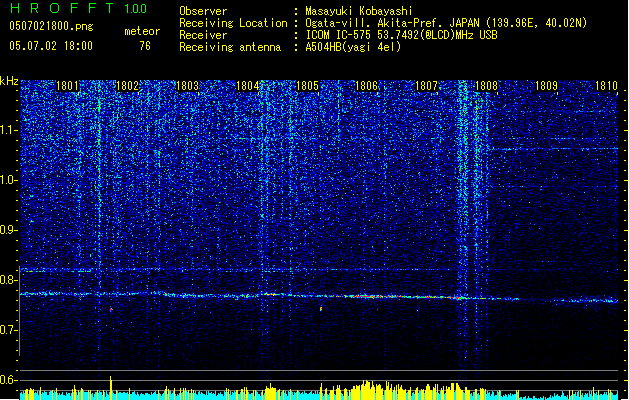Click the 1808 time marker

click(486, 86)
